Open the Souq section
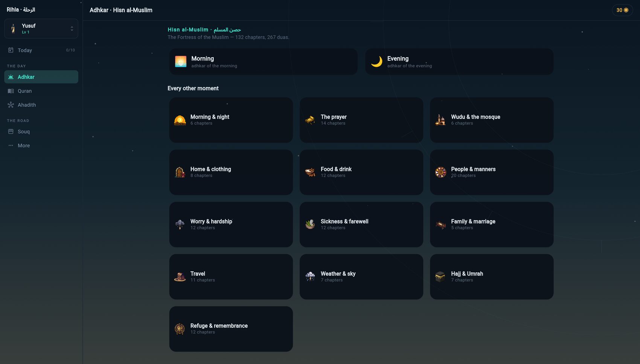The height and width of the screenshot is (364, 640). click(41, 132)
